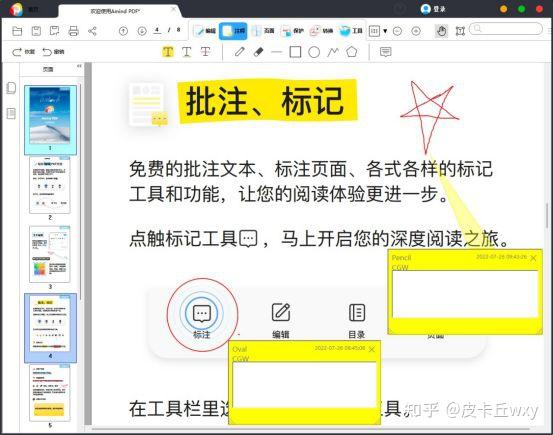Click the app logo home button
The image size is (553, 435).
(x=17, y=9)
